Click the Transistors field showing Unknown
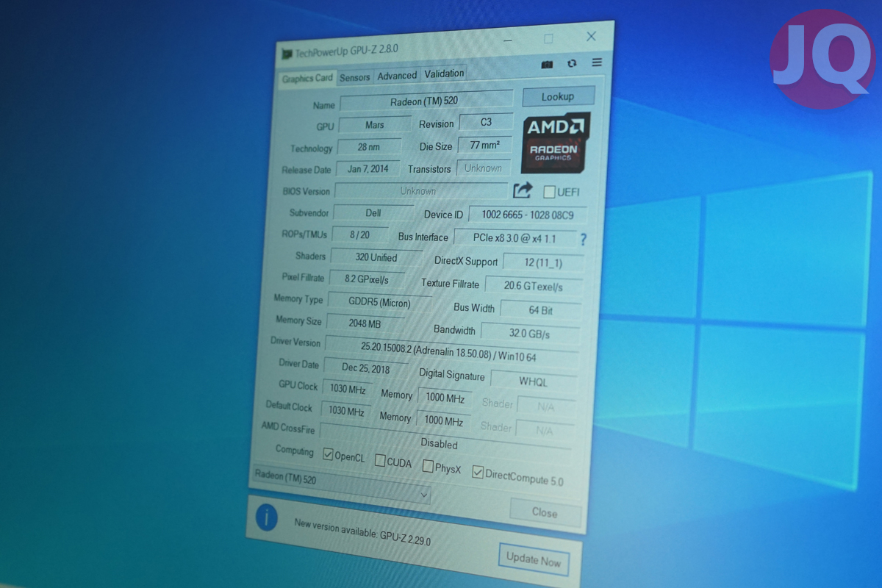 [x=483, y=168]
